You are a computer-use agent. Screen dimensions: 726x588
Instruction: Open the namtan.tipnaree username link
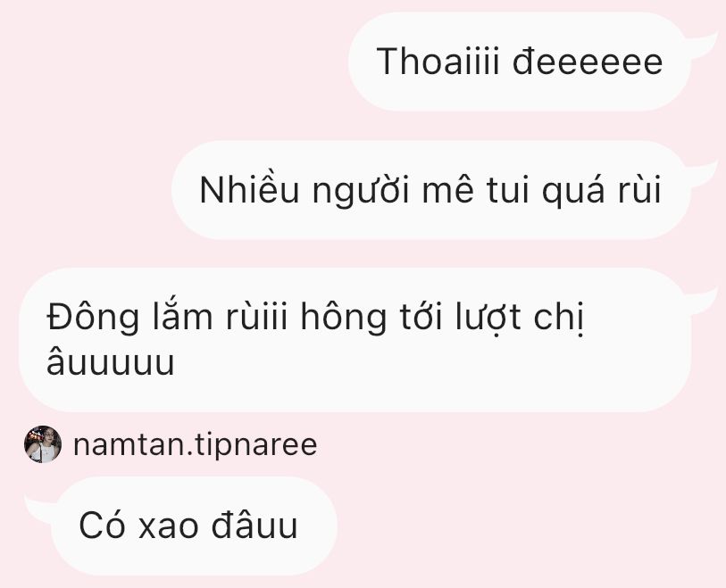195,444
